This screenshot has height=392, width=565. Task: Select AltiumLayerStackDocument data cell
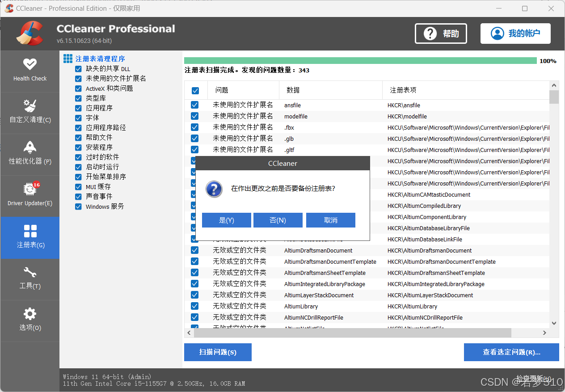point(319,295)
